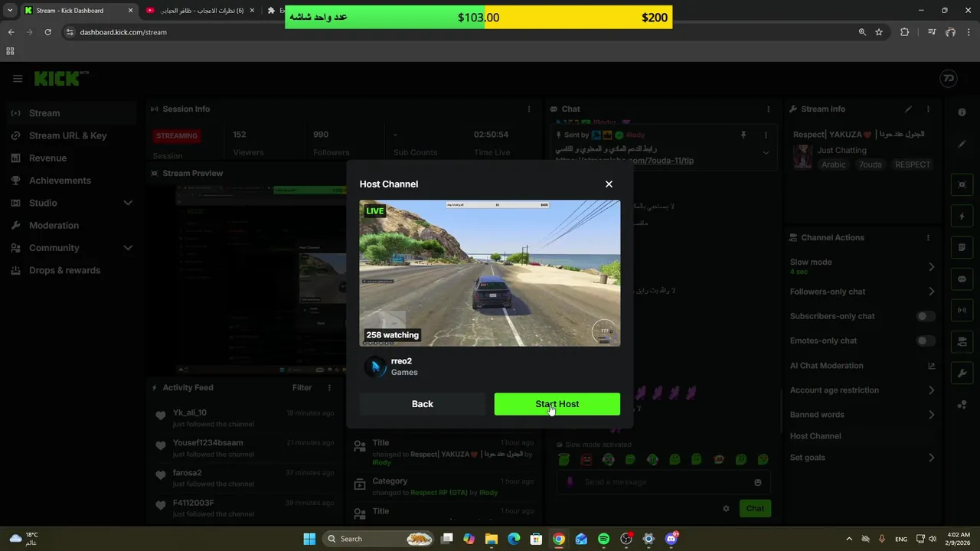Viewport: 980px width, 551px height.
Task: Open browser extensions puzzle icon
Action: click(x=905, y=32)
